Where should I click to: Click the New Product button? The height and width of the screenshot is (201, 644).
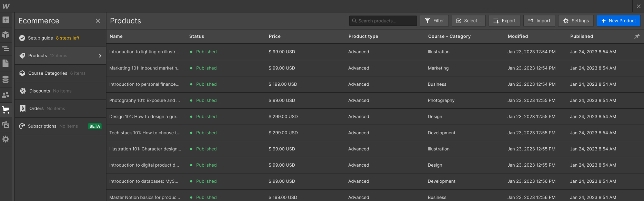[x=618, y=21]
